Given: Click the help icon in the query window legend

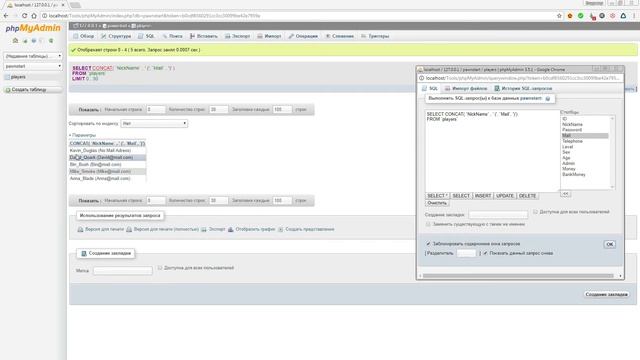Looking at the screenshot, I should (x=548, y=99).
